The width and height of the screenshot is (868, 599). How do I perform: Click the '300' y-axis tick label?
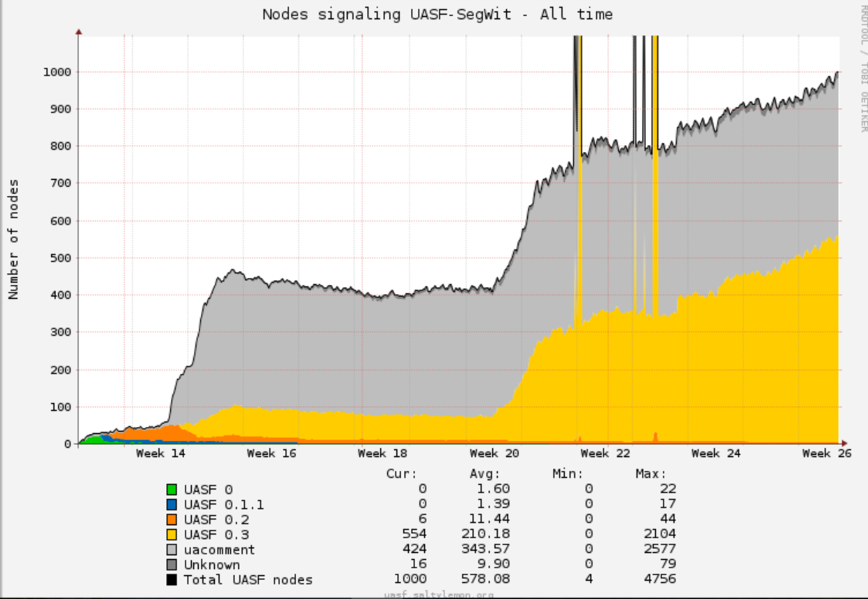[x=60, y=332]
